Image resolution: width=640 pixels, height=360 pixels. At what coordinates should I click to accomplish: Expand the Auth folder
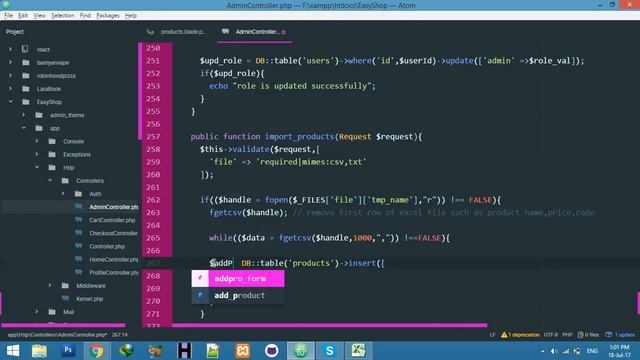pos(63,193)
